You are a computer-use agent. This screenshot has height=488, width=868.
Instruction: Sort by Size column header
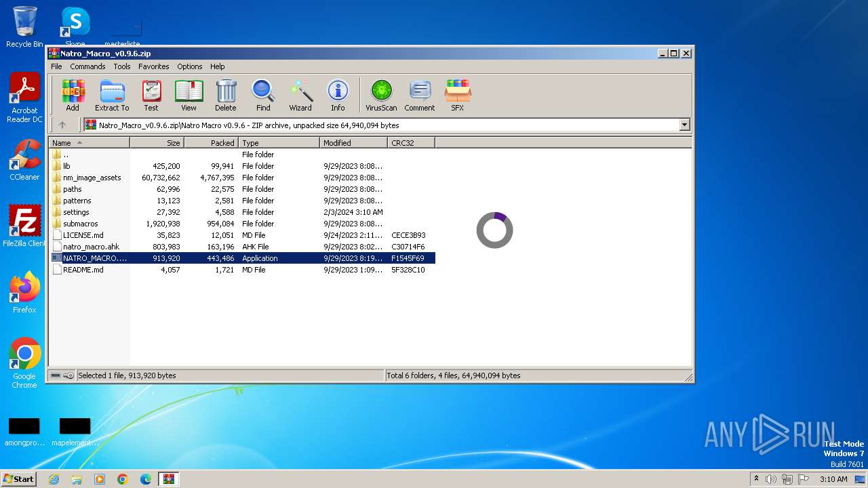click(x=157, y=143)
